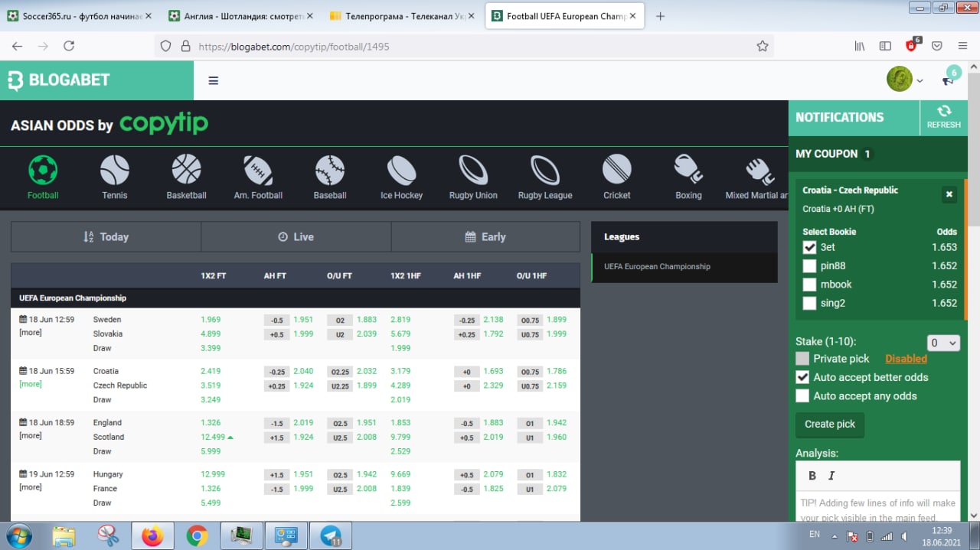Open the Windows Start button

point(18,536)
